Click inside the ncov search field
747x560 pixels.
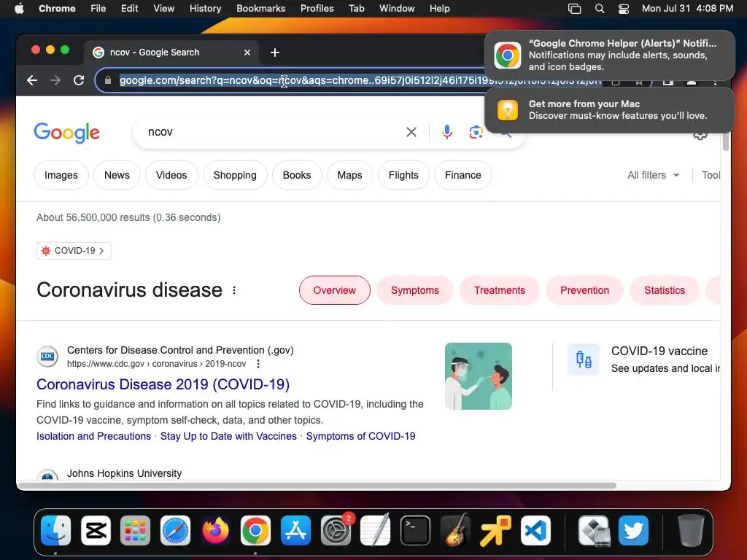(271, 132)
